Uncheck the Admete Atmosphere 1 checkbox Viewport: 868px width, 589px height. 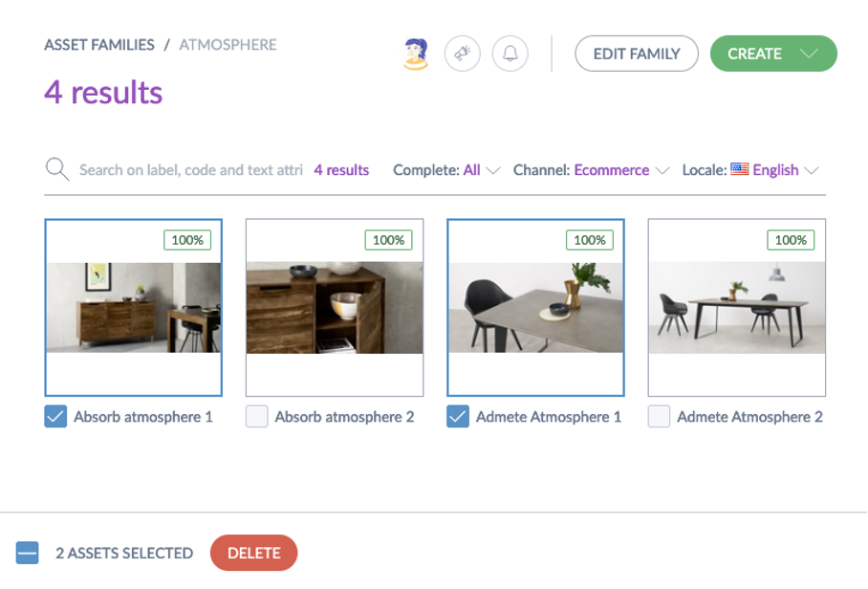tap(458, 417)
